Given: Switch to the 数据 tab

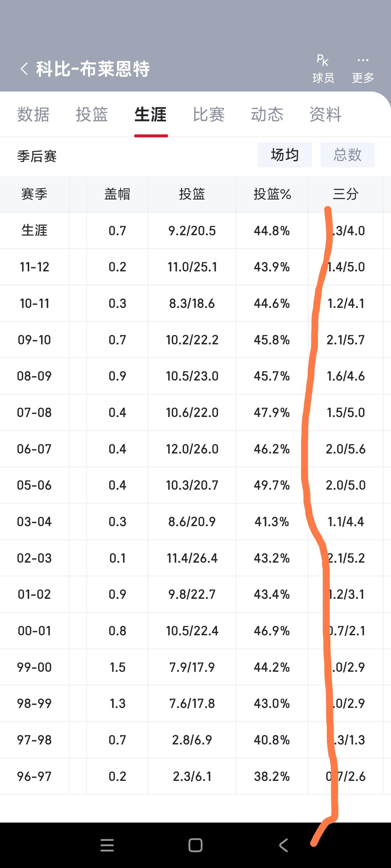Looking at the screenshot, I should 33,115.
